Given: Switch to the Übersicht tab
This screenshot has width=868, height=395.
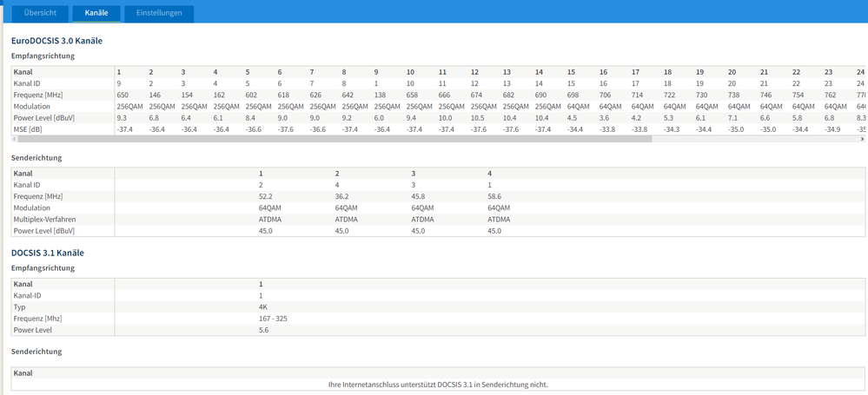Looking at the screenshot, I should [41, 13].
